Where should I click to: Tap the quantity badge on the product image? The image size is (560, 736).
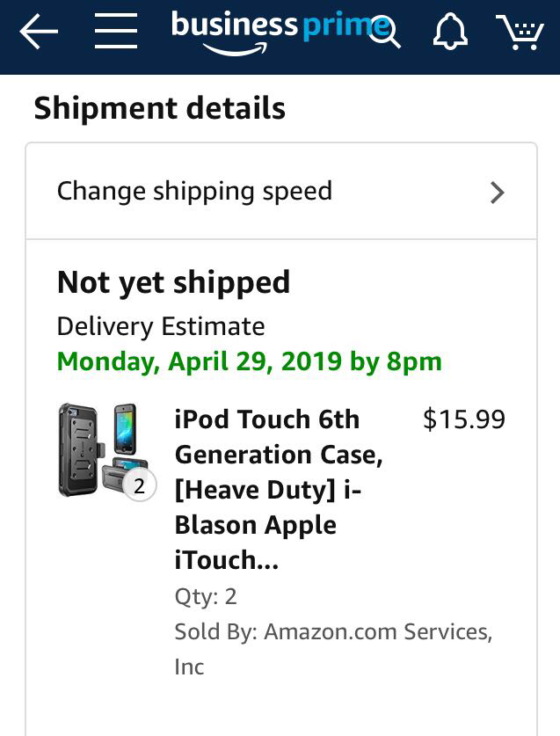point(139,484)
